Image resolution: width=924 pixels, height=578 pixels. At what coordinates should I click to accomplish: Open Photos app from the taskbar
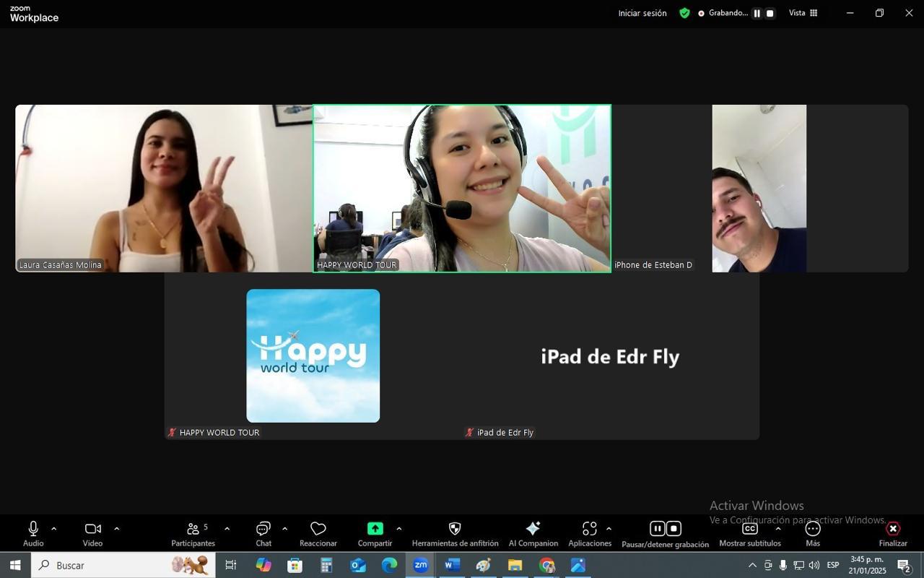(x=578, y=565)
